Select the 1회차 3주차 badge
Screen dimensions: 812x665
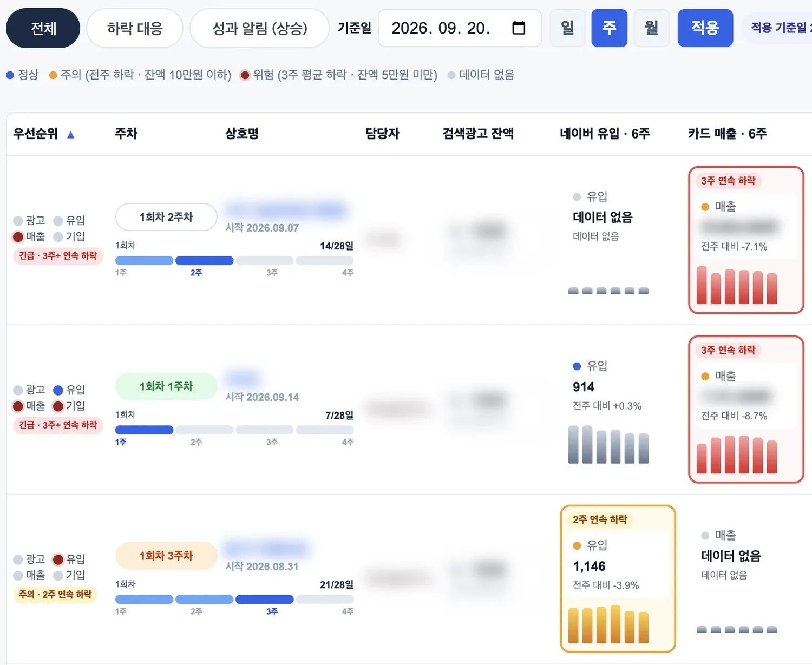click(166, 556)
